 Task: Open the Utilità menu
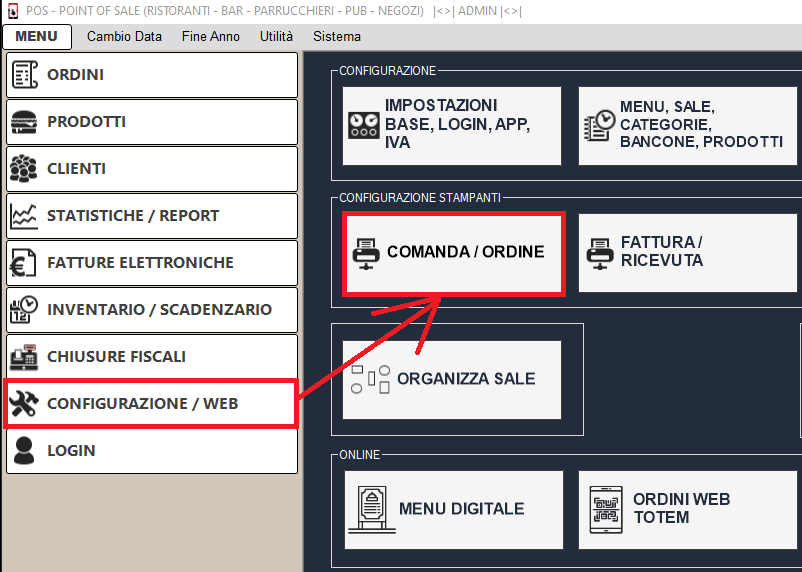pos(276,37)
